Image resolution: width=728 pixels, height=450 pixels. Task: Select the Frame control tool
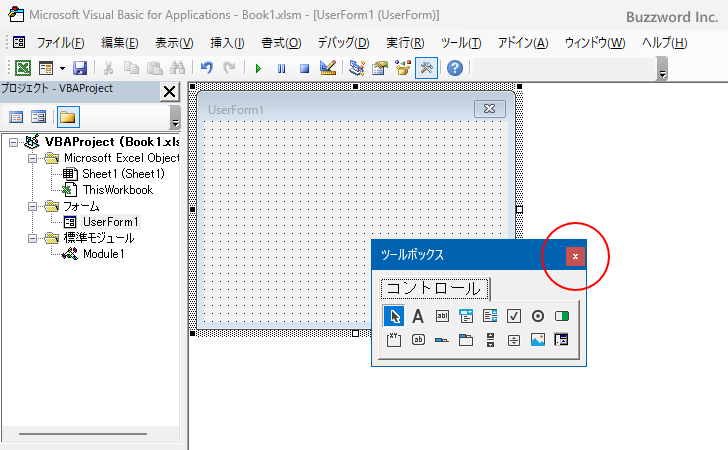pos(394,340)
